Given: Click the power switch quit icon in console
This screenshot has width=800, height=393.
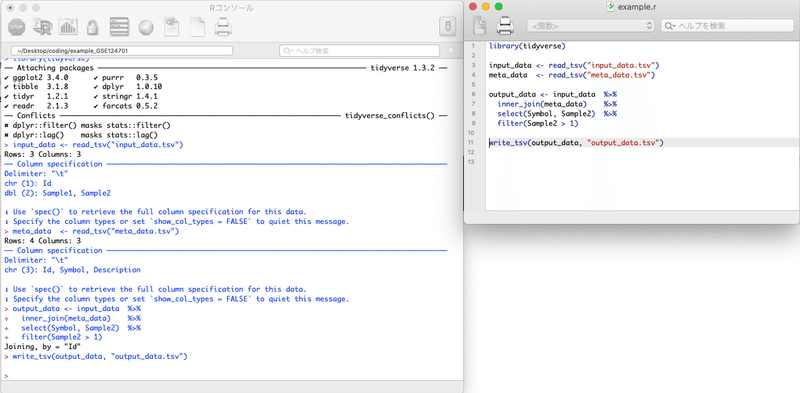Looking at the screenshot, I should tap(447, 27).
